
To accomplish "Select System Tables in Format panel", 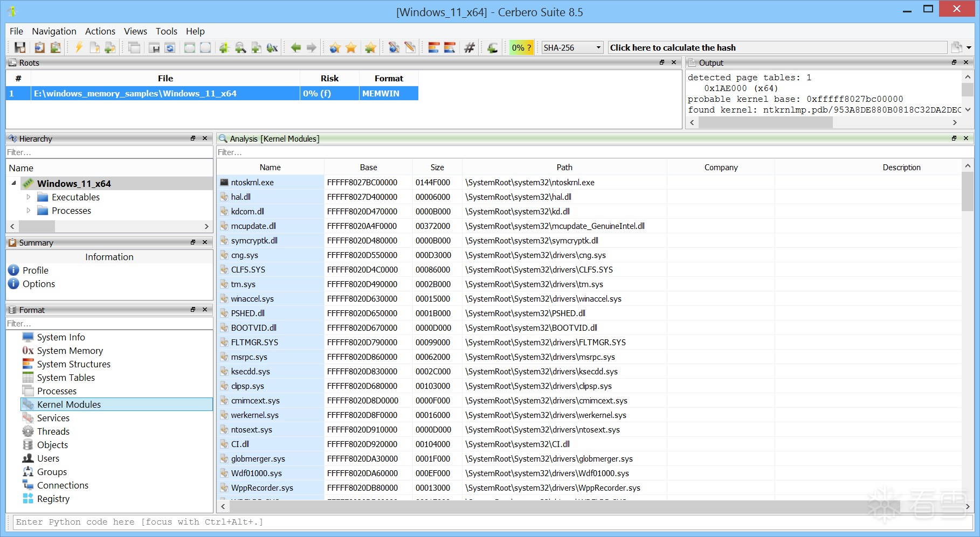I will [x=66, y=378].
